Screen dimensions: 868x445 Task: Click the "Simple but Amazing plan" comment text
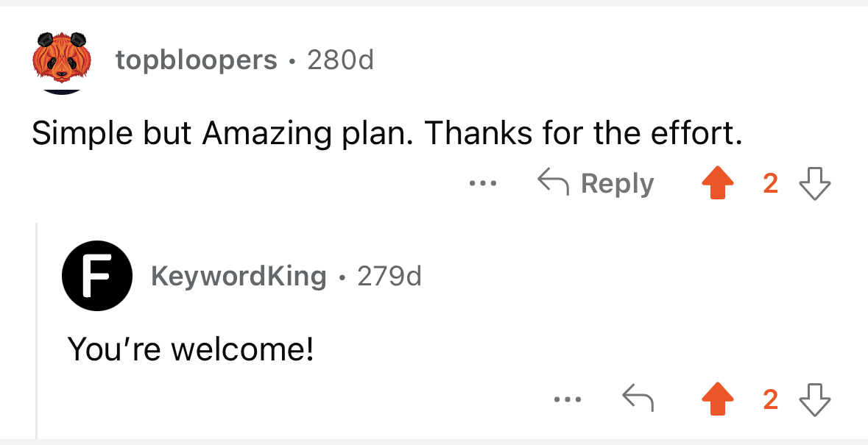(387, 132)
